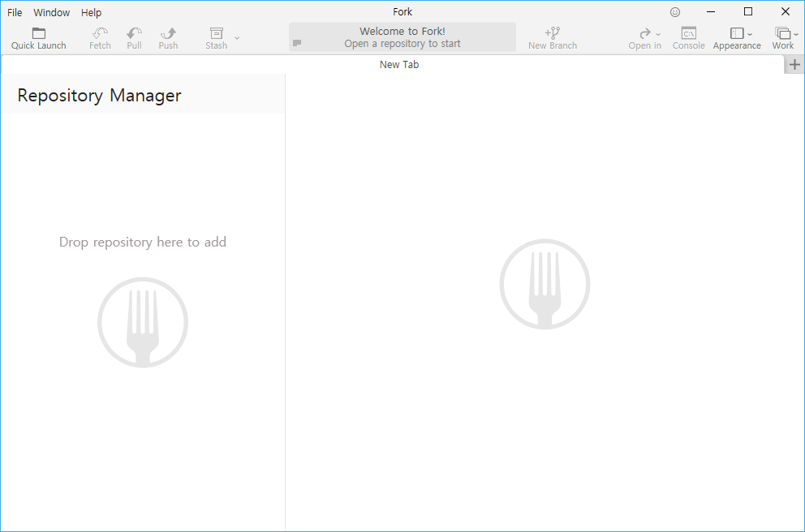Click the Stash box icon
This screenshot has height=532, width=805.
point(217,33)
